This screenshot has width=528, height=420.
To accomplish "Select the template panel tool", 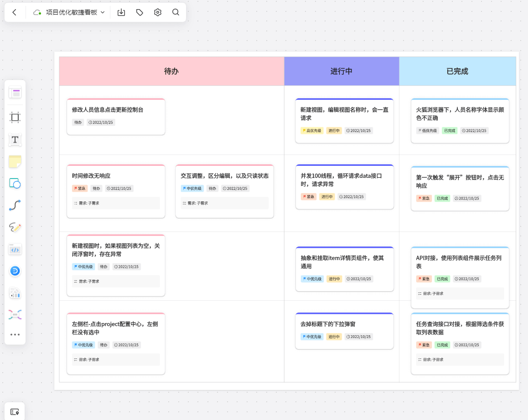I will [15, 93].
